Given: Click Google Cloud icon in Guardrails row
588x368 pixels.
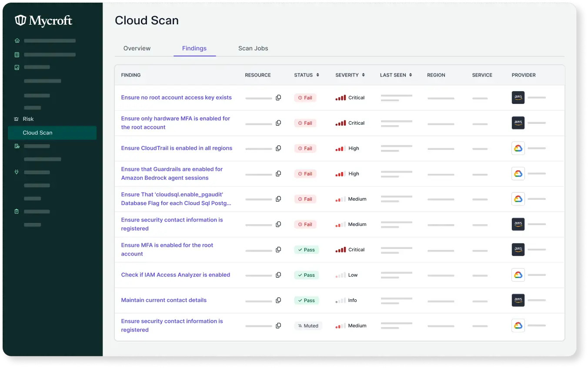Looking at the screenshot, I should click(518, 174).
